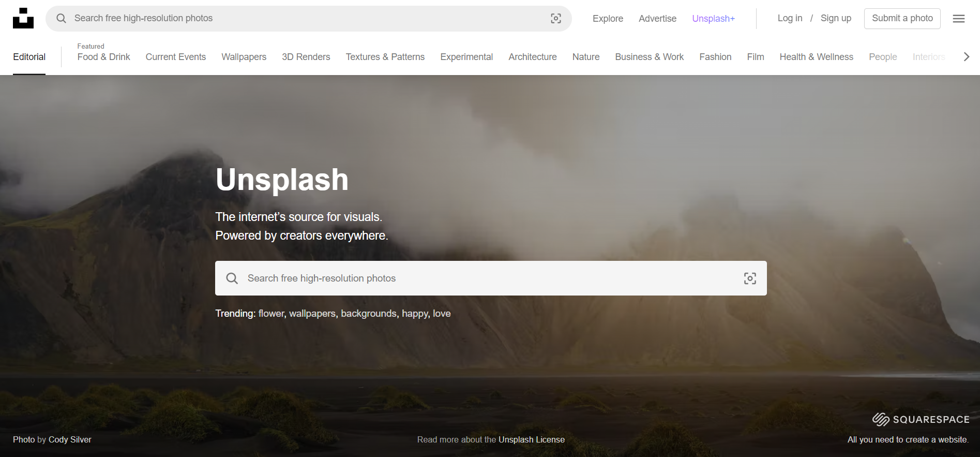Go to Unsplash+ page
The width and height of the screenshot is (980, 457).
tap(713, 19)
